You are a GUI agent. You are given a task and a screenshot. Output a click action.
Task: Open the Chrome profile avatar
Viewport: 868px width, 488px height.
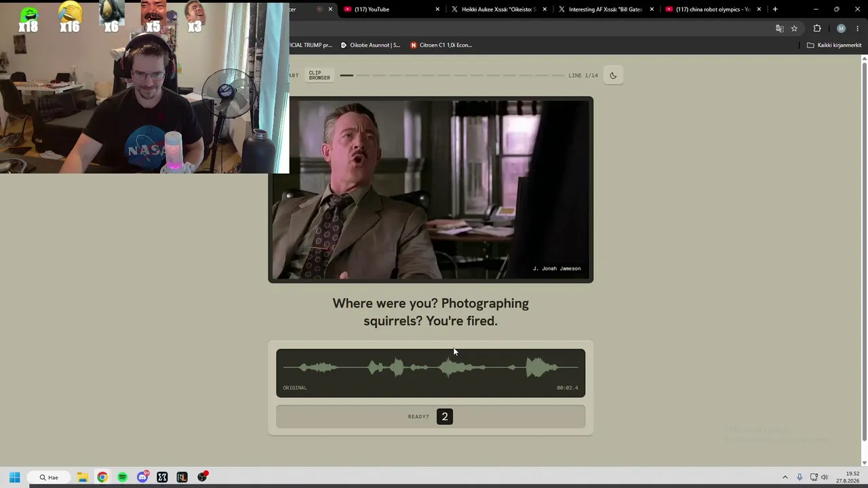(841, 28)
